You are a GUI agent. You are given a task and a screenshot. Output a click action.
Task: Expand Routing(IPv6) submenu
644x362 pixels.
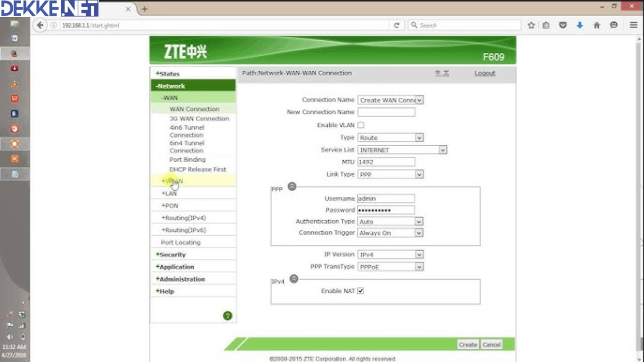184,230
